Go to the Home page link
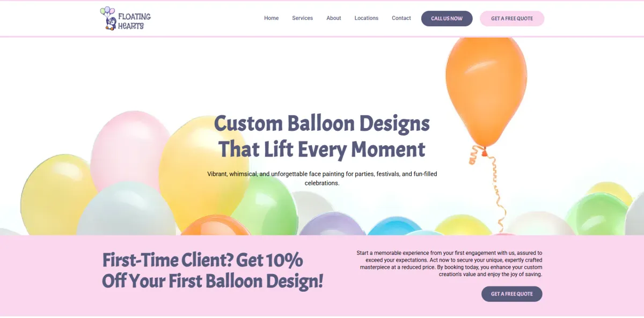This screenshot has height=318, width=644. click(271, 18)
